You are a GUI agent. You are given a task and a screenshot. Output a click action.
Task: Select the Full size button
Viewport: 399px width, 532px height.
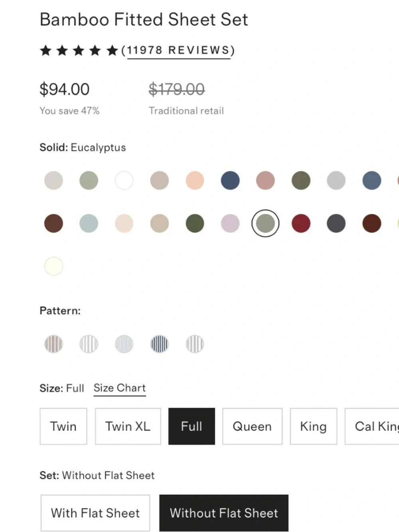tap(192, 426)
